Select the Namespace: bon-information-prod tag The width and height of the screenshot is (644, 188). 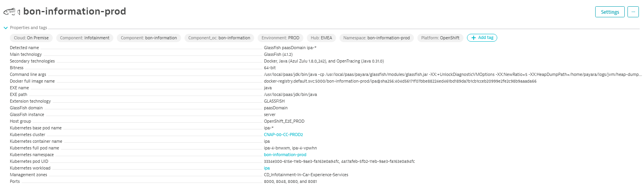(x=376, y=38)
